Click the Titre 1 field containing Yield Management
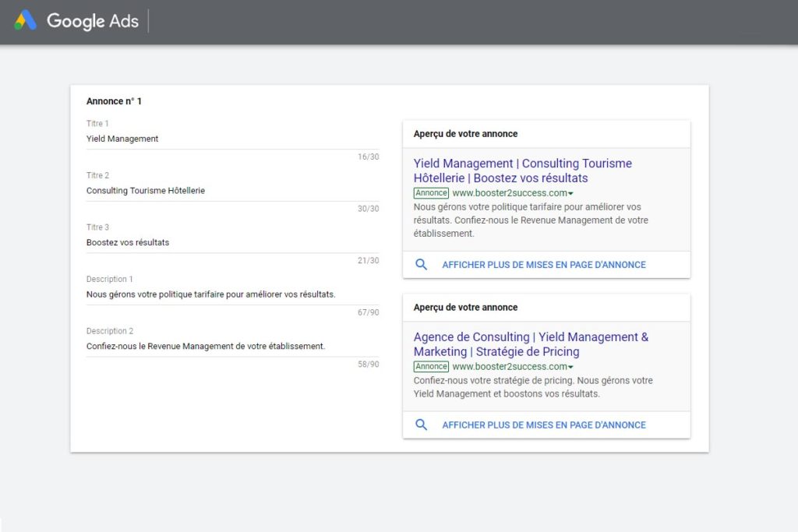This screenshot has width=798, height=532. click(x=232, y=139)
